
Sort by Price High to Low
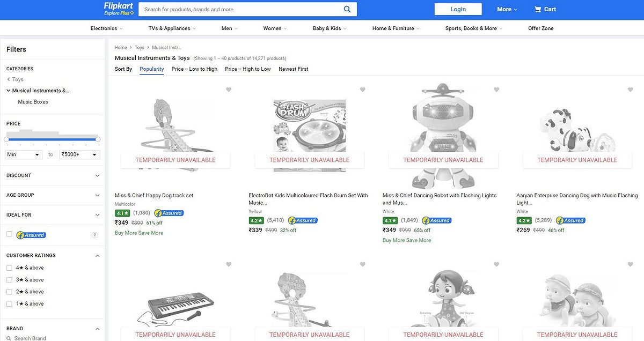(248, 69)
